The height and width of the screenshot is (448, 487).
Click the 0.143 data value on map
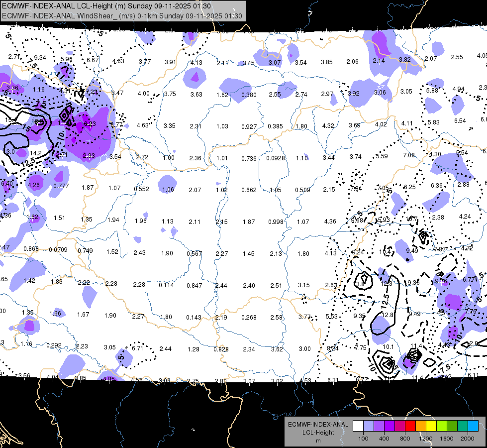tap(194, 318)
